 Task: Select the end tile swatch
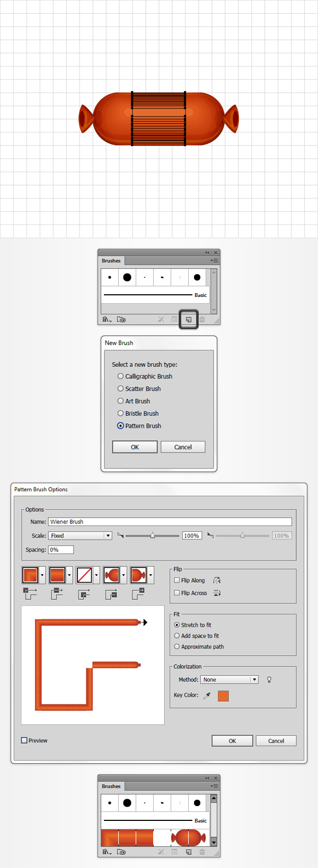pyautogui.click(x=138, y=575)
